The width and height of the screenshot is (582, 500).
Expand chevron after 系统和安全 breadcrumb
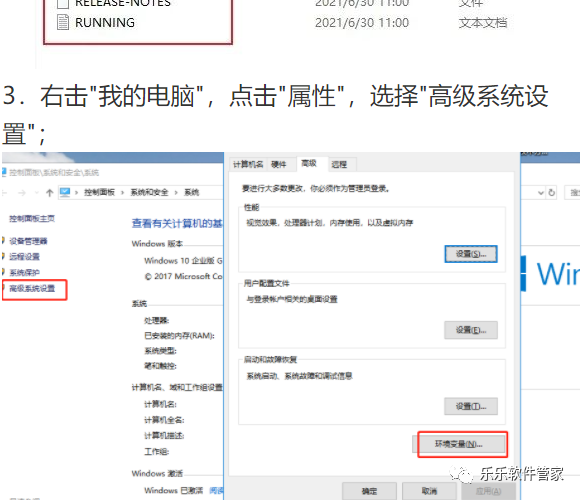(x=176, y=192)
